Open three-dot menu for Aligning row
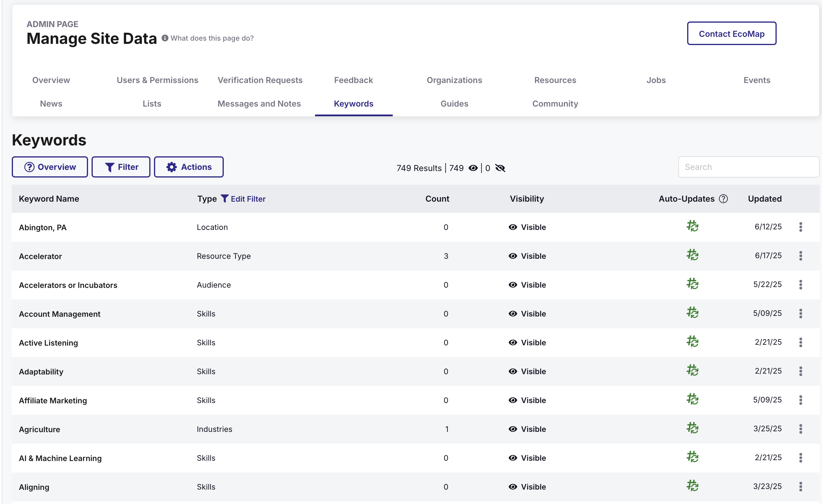Image resolution: width=822 pixels, height=504 pixels. pos(801,487)
